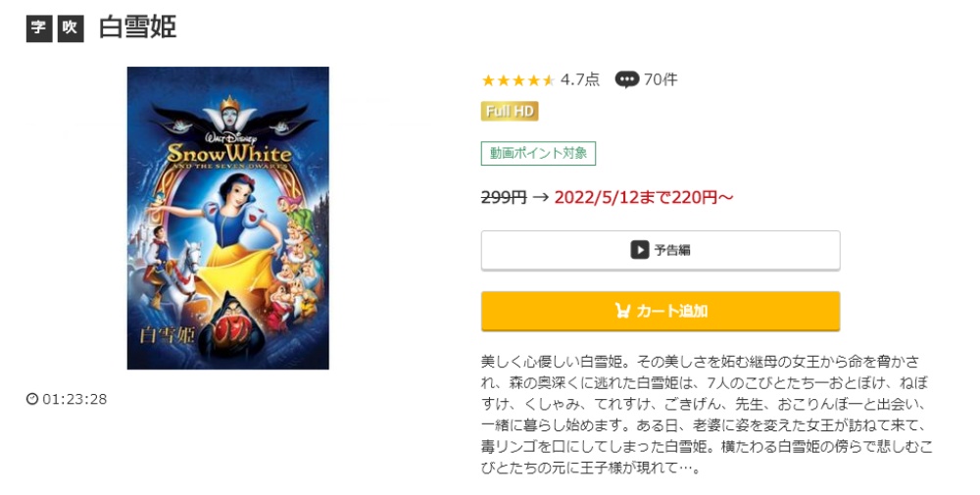Play the 予告編 trailer
This screenshot has height=495, width=980.
(660, 250)
